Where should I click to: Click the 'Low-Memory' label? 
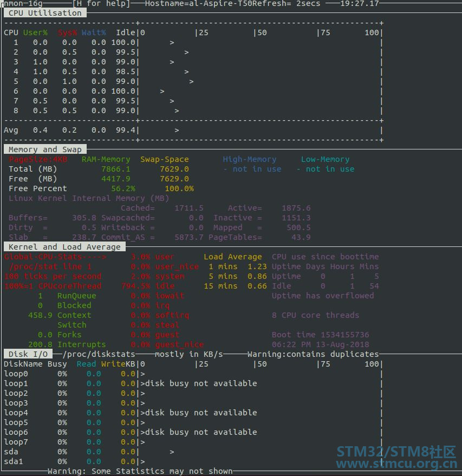pyautogui.click(x=325, y=159)
